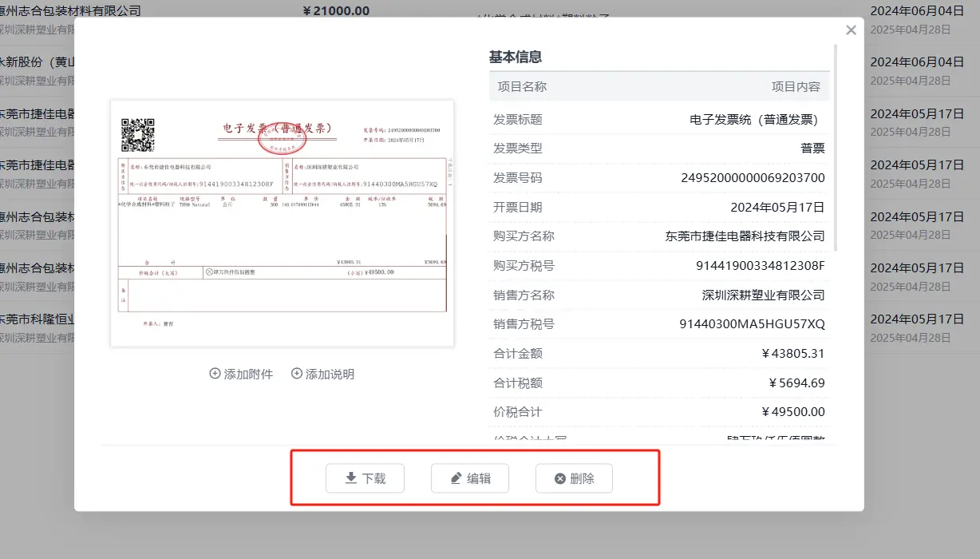Click the 项目内容 column header
980x559 pixels.
(796, 86)
